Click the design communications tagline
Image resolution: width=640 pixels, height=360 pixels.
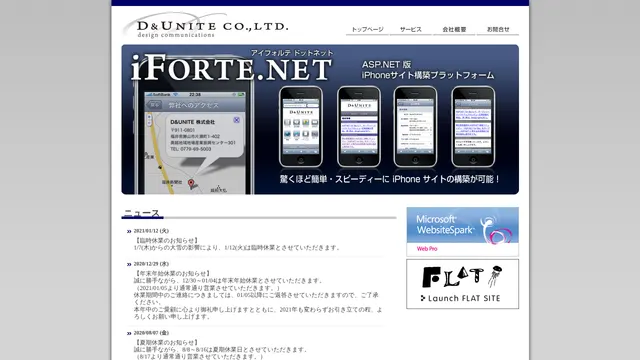176,35
